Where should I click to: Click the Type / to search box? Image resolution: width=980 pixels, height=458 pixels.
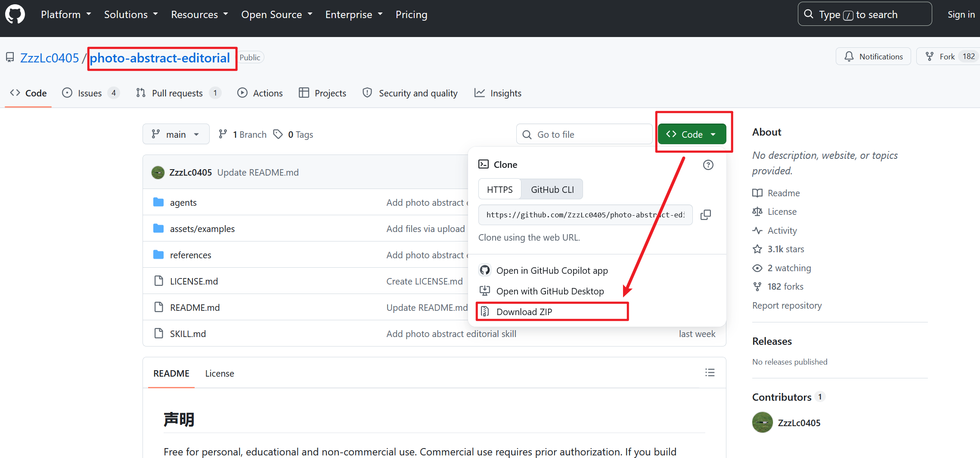pyautogui.click(x=865, y=14)
